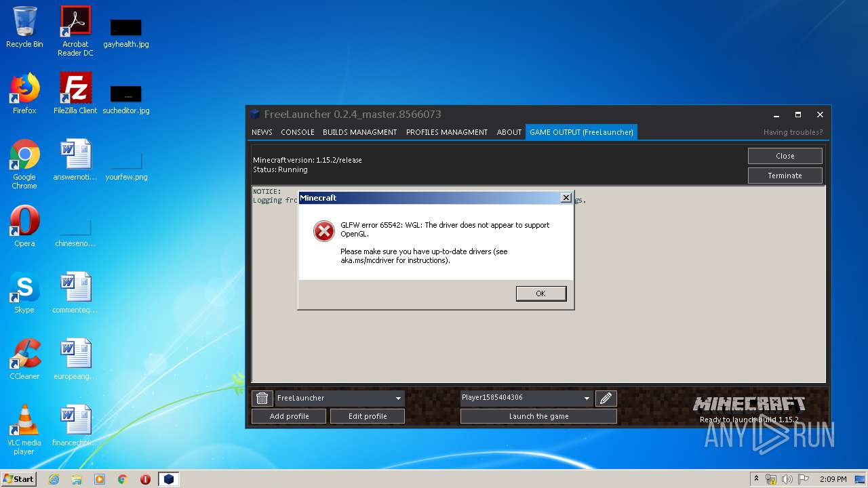Image resolution: width=868 pixels, height=488 pixels.
Task: Click the red error icon in dialog
Action: [324, 231]
